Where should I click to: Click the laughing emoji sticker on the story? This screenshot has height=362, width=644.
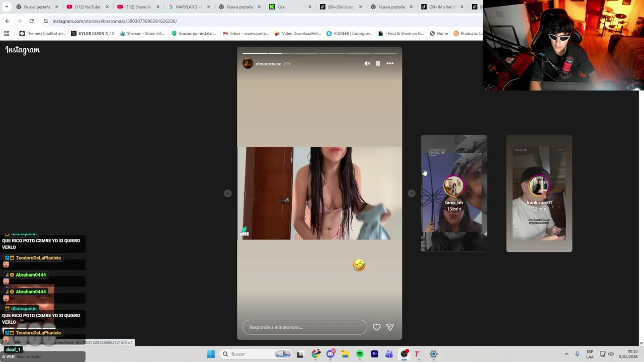coord(359,265)
